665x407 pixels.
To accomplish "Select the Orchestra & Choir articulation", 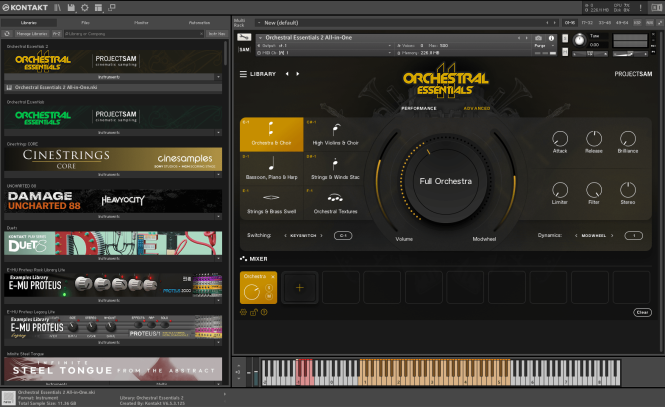I will [271, 134].
